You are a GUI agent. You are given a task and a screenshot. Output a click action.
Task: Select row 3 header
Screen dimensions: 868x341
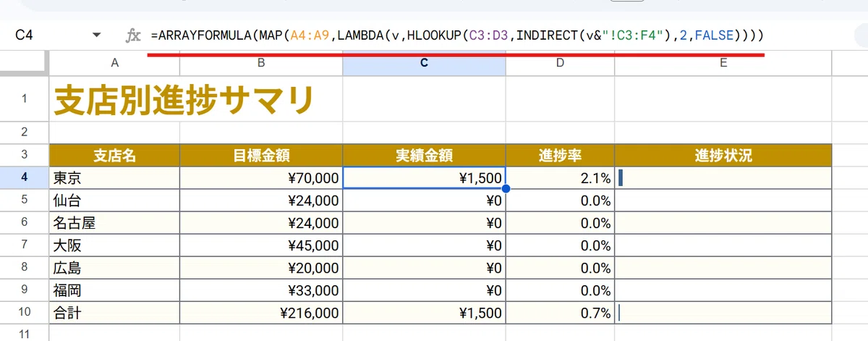(25, 155)
